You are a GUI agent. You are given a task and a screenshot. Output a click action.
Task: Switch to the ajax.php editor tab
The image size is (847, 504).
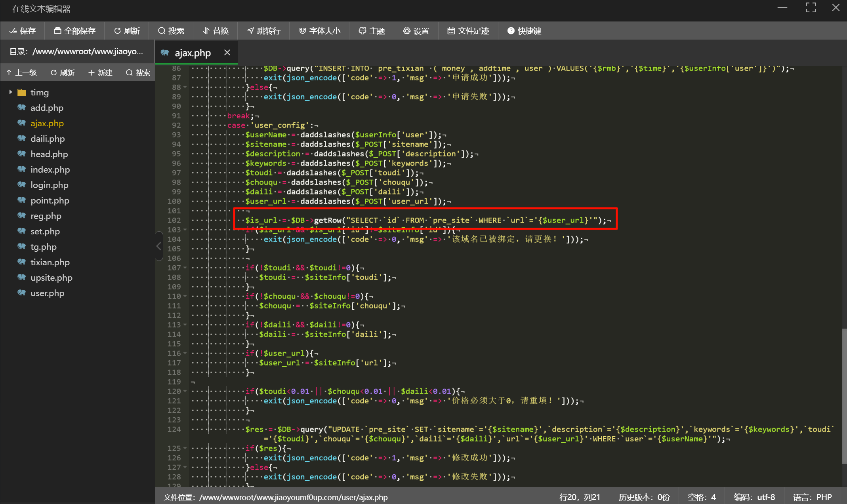pyautogui.click(x=193, y=53)
